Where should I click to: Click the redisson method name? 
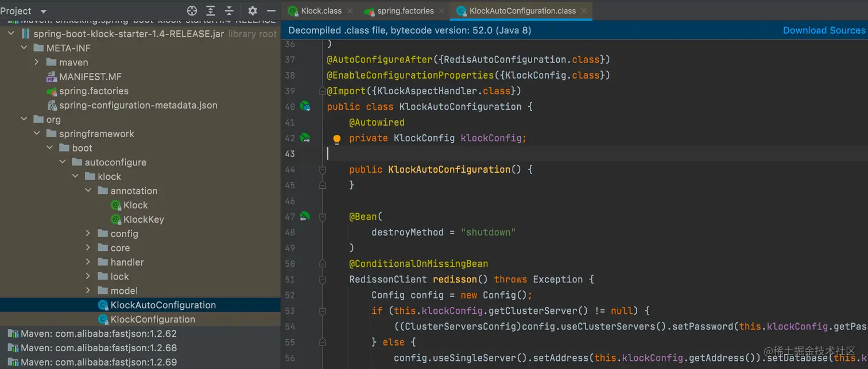coord(455,279)
